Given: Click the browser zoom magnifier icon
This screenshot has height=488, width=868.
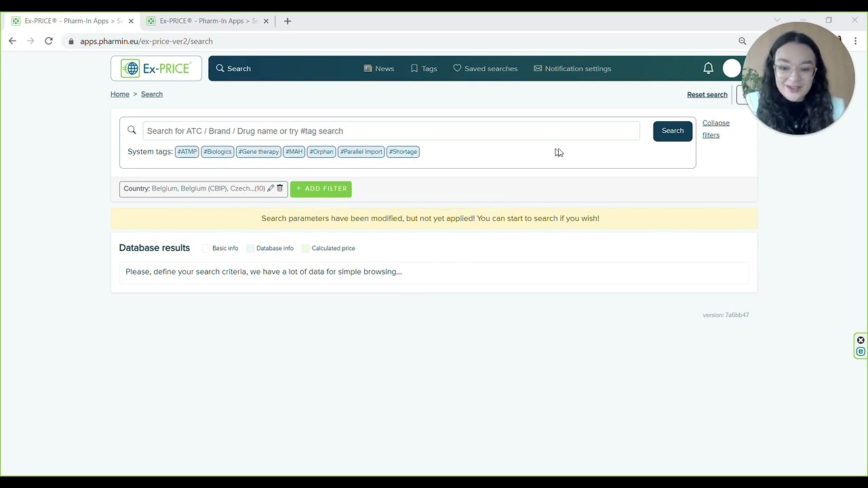Looking at the screenshot, I should pyautogui.click(x=742, y=41).
